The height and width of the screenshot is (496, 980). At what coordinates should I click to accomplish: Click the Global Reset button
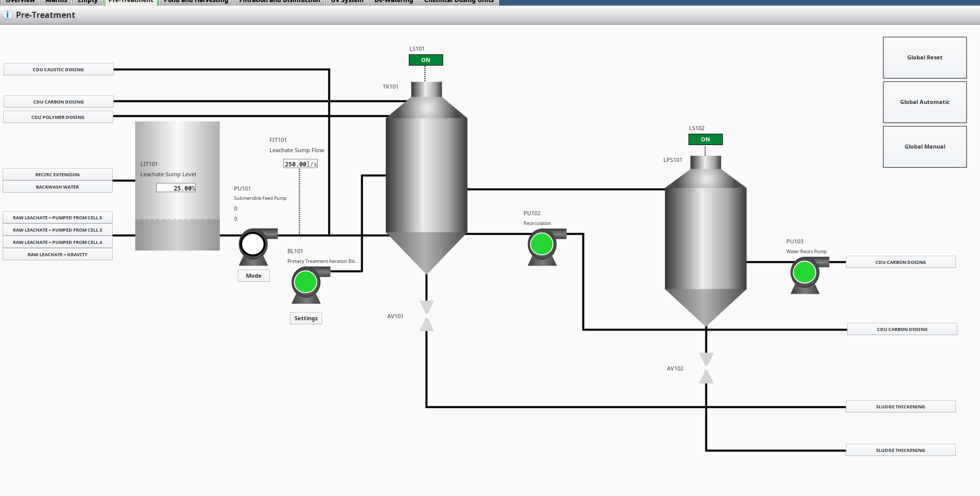coord(925,57)
